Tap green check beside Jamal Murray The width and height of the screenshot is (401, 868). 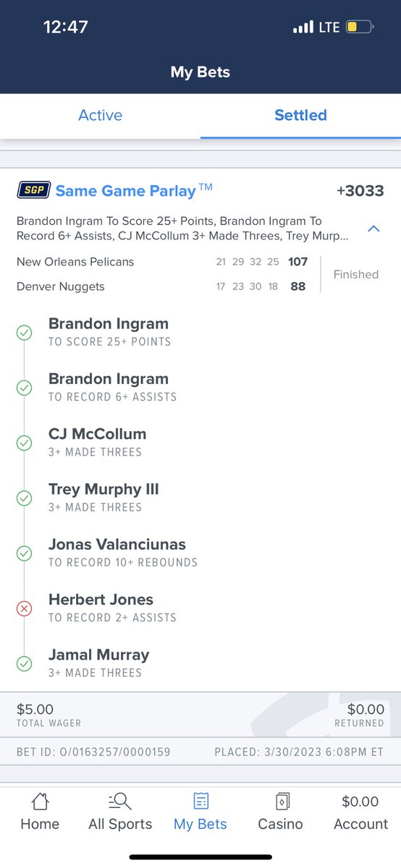[x=24, y=663]
